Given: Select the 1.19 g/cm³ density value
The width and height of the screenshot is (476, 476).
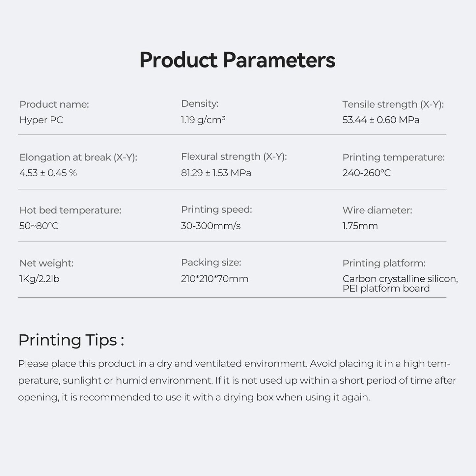Looking at the screenshot, I should [203, 120].
